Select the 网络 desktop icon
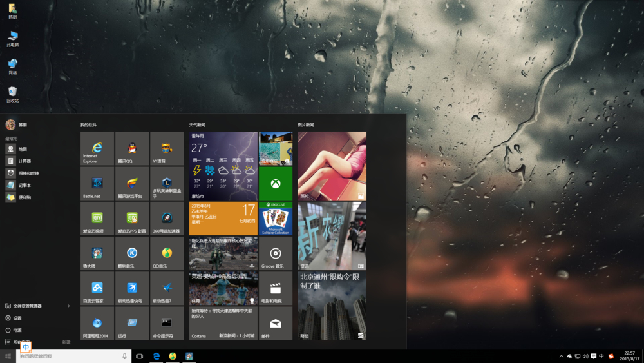 [x=13, y=66]
